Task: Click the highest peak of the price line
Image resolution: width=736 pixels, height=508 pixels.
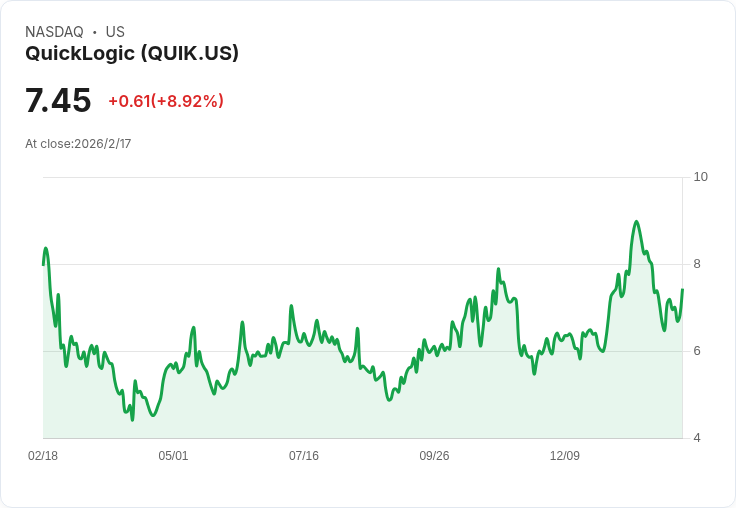Action: (636, 222)
